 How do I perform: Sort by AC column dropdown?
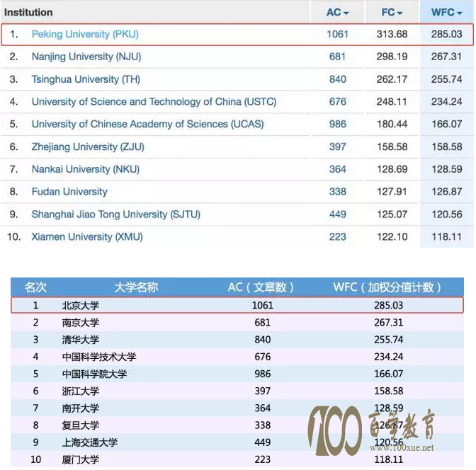click(337, 13)
